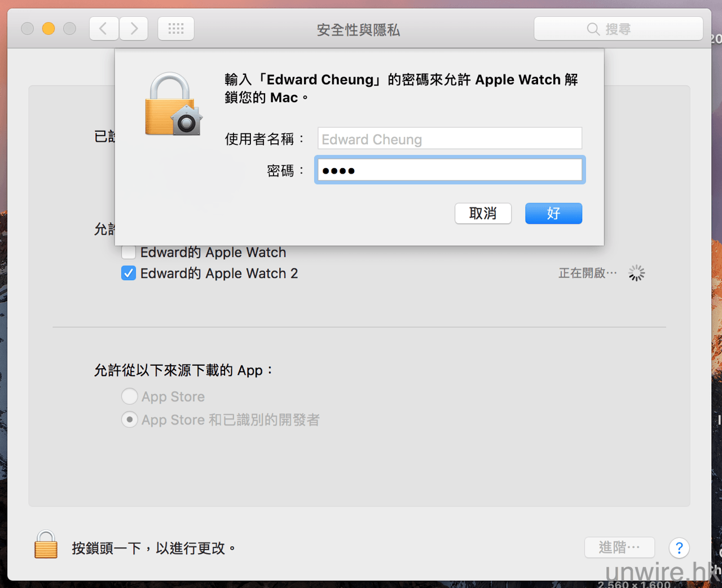Screen dimensions: 722x588
Task: Select the App Store radio option
Action: tap(130, 396)
